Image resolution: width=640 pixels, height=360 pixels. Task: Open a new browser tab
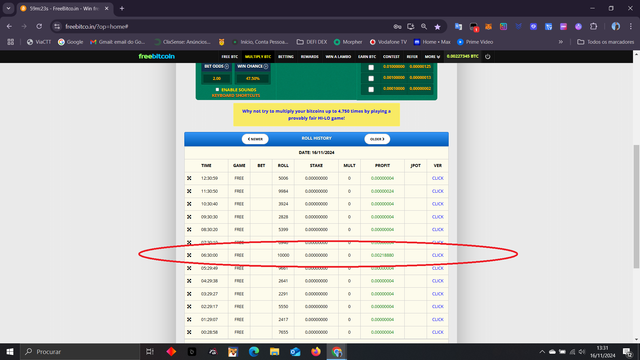point(122,8)
